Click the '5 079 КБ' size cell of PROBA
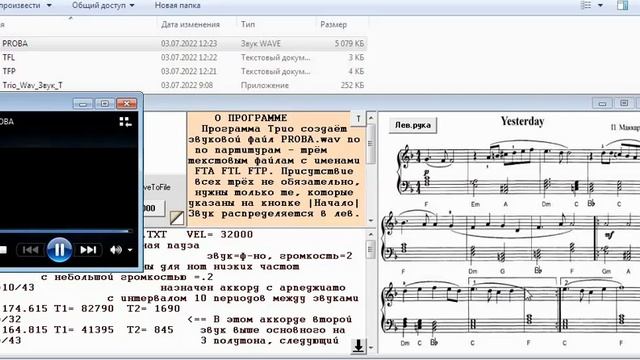The width and height of the screenshot is (640, 360). pyautogui.click(x=349, y=43)
